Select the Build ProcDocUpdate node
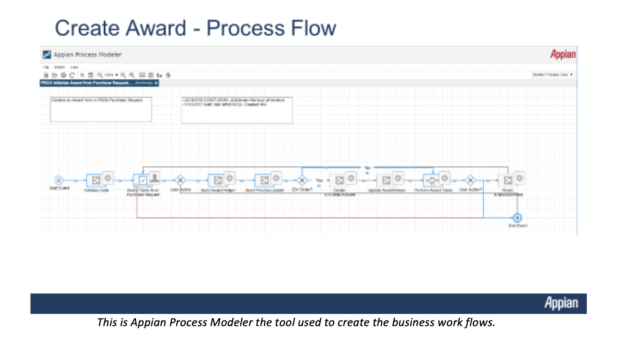The width and height of the screenshot is (619, 364). (264, 180)
